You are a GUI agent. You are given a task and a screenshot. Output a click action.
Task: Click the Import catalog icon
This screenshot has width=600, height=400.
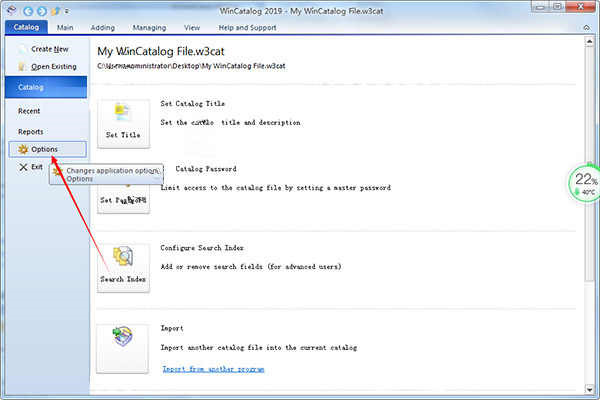[122, 349]
